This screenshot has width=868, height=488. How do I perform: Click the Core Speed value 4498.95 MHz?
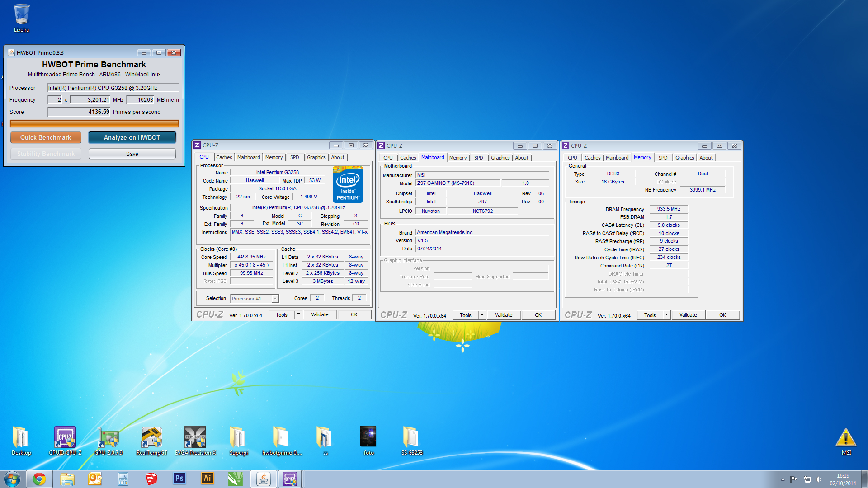(x=251, y=257)
